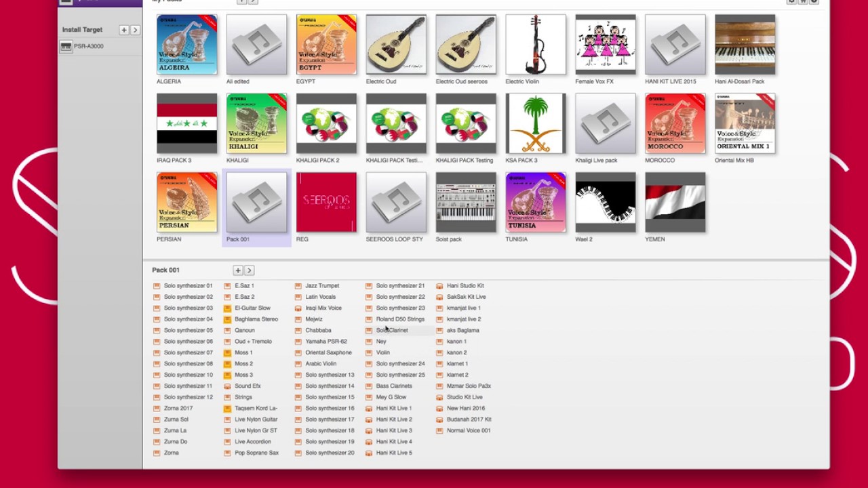This screenshot has height=488, width=868.
Task: Select the Pop Soprano Sax voice
Action: point(256,453)
